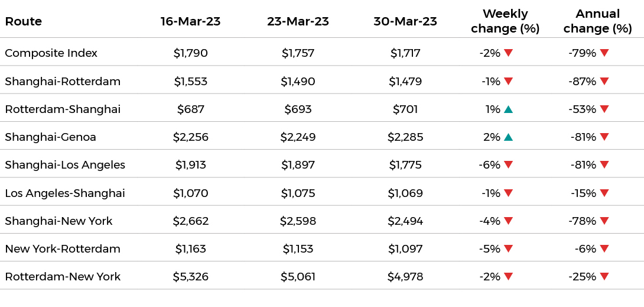Click the -79% Composite Index annual change
644x307 pixels.
click(582, 53)
